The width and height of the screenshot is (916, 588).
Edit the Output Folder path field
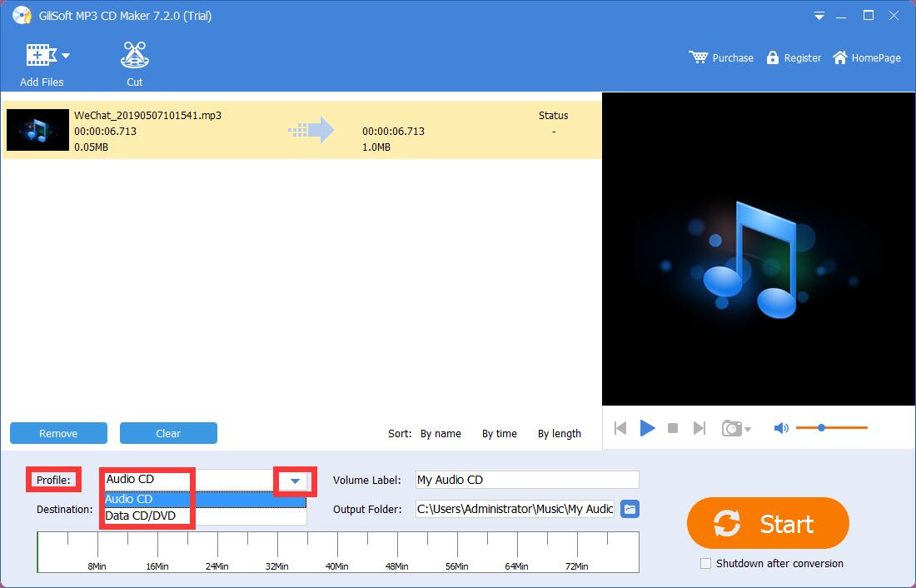point(515,509)
